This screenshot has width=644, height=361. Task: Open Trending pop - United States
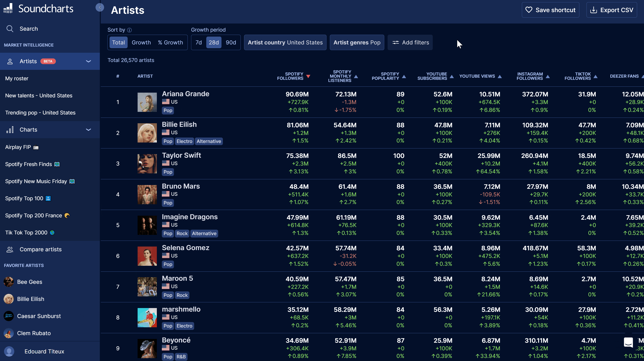point(40,113)
